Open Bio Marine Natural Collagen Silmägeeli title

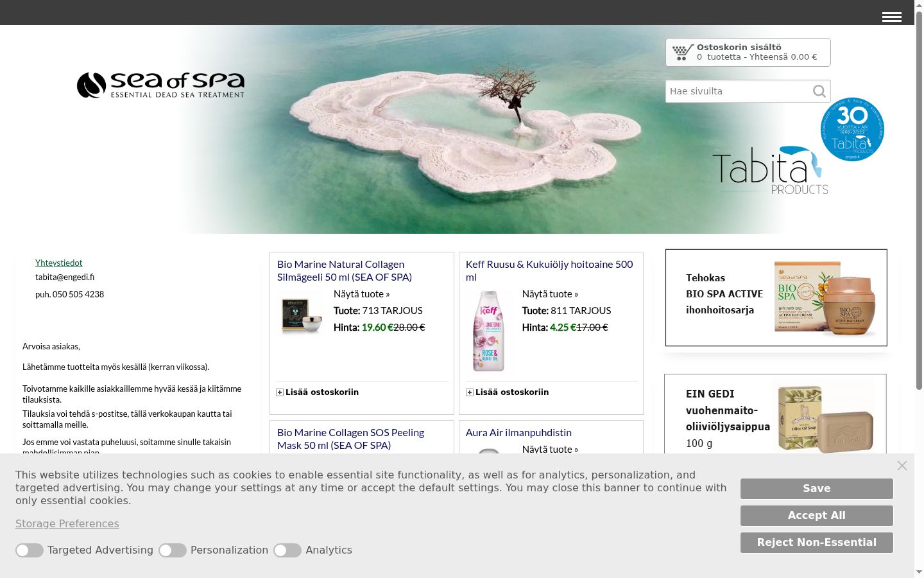[345, 270]
